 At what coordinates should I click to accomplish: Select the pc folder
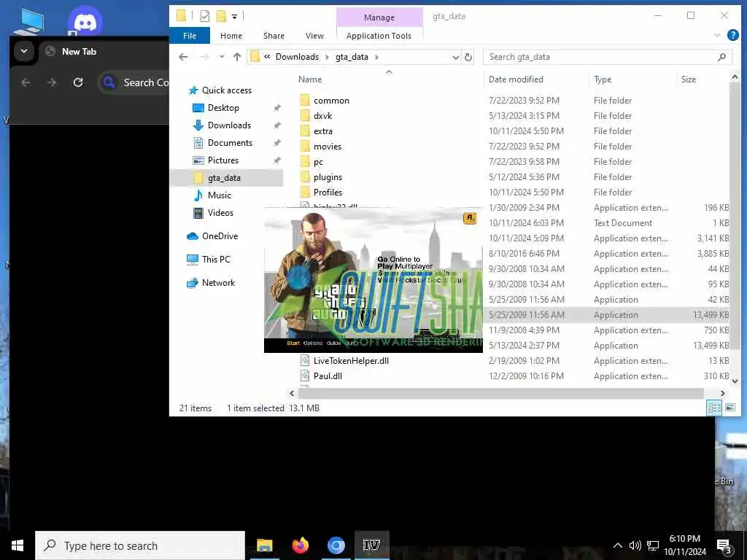pos(318,162)
